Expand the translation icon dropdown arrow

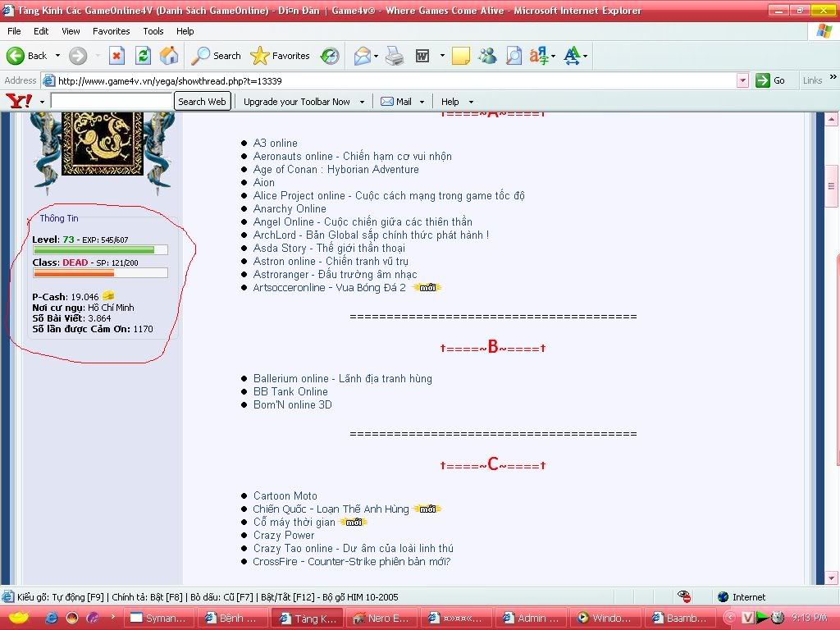pyautogui.click(x=553, y=56)
